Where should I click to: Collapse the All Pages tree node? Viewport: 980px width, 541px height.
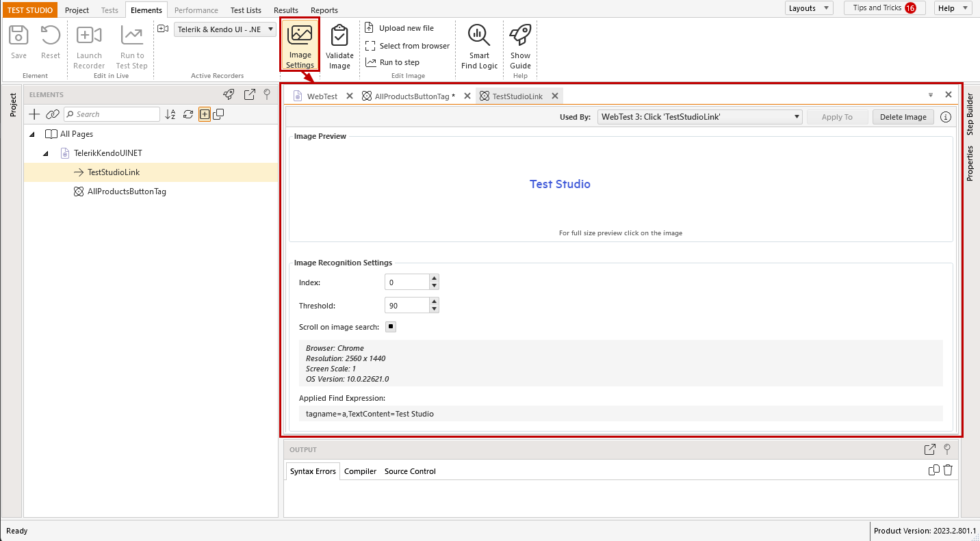[x=32, y=134]
